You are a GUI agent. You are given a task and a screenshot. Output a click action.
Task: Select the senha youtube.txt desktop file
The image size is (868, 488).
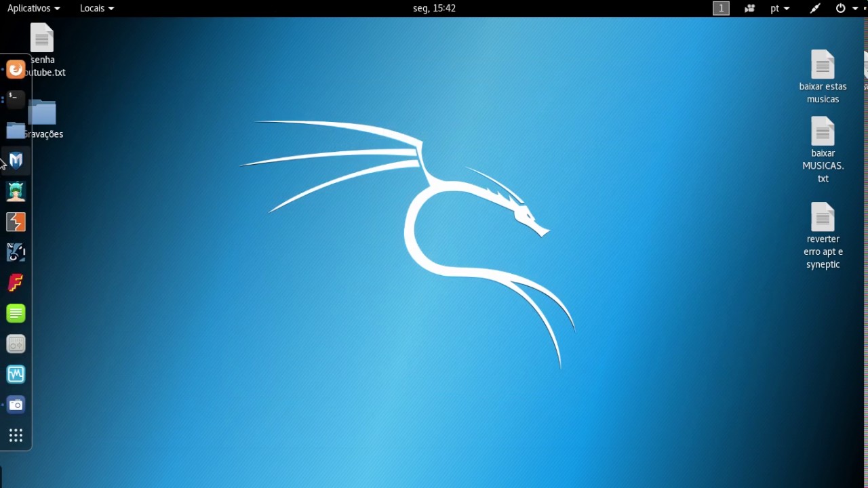[x=43, y=50]
